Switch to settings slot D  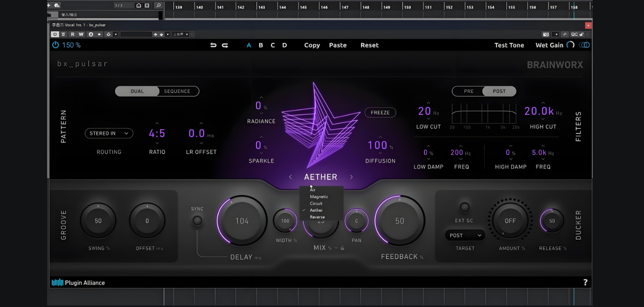284,45
